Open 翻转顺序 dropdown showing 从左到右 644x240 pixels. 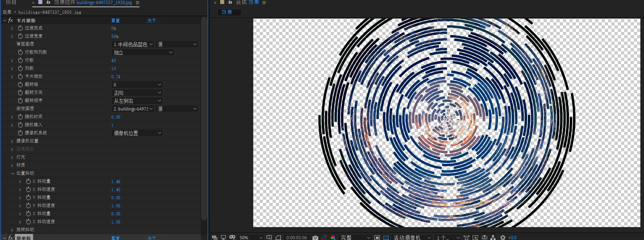[x=137, y=101]
